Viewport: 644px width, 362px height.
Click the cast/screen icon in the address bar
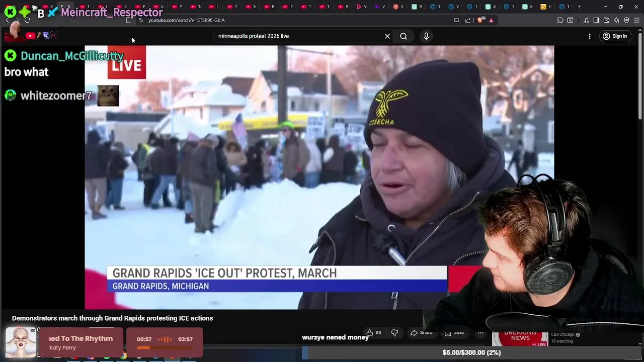click(x=456, y=20)
